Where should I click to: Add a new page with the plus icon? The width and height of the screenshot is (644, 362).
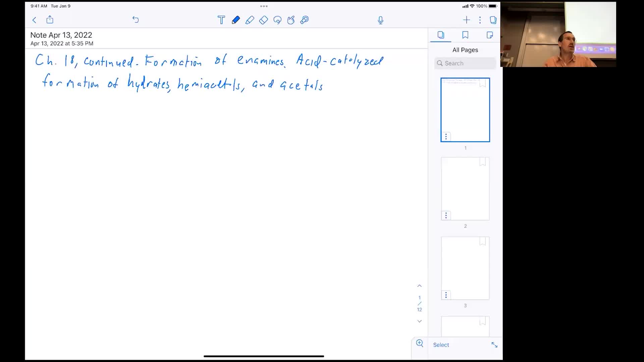point(466,20)
